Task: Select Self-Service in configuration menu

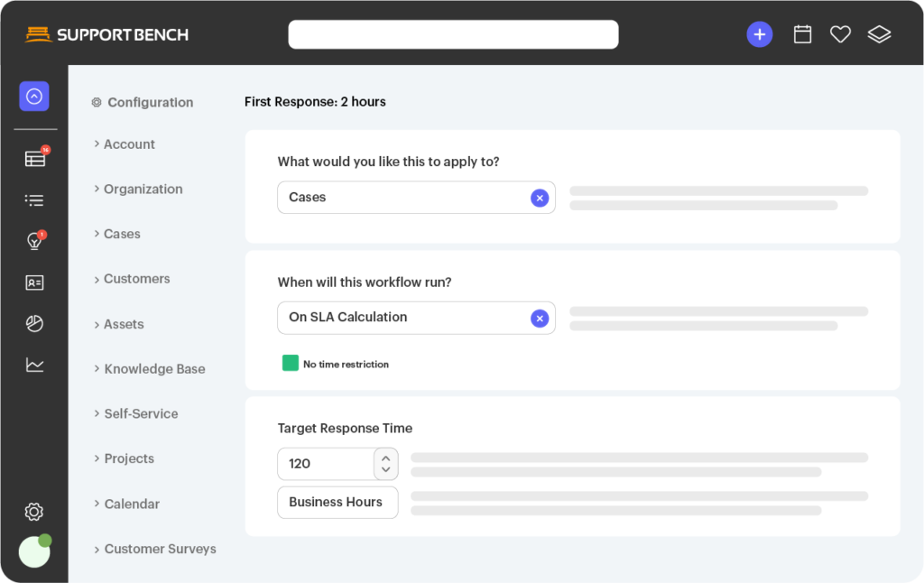Action: tap(141, 413)
